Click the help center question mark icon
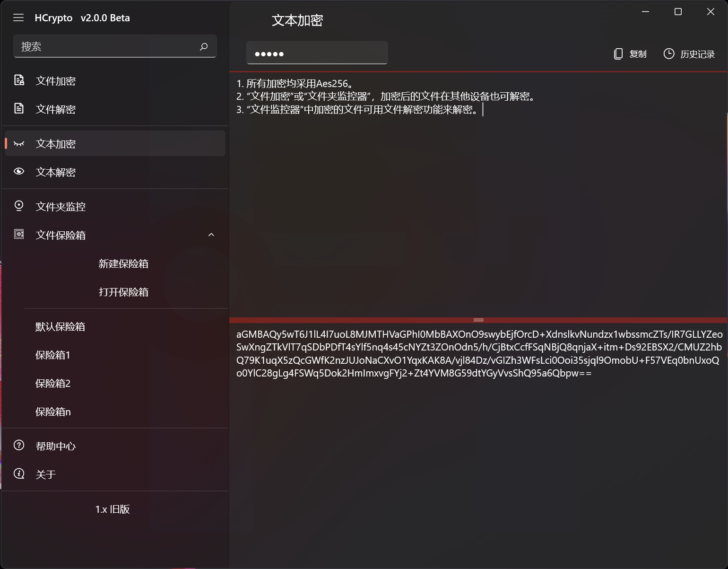728x569 pixels. point(19,445)
